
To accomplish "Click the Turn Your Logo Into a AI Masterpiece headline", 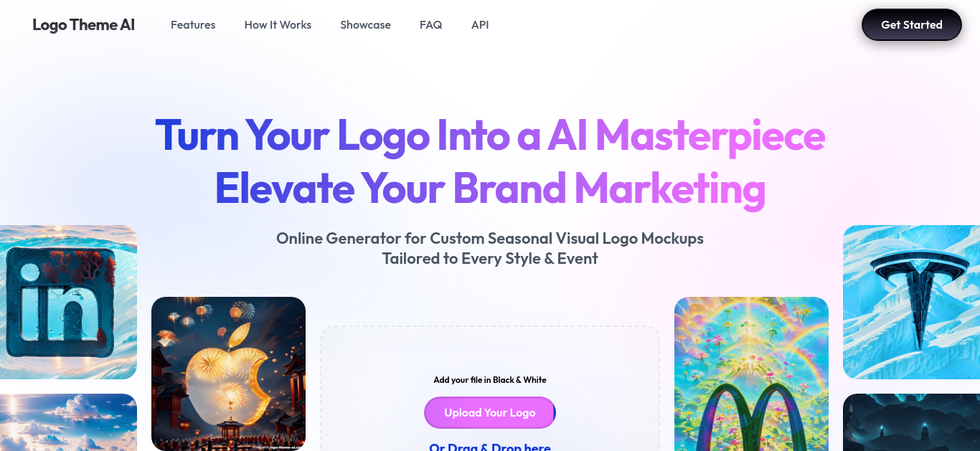I will pyautogui.click(x=490, y=135).
